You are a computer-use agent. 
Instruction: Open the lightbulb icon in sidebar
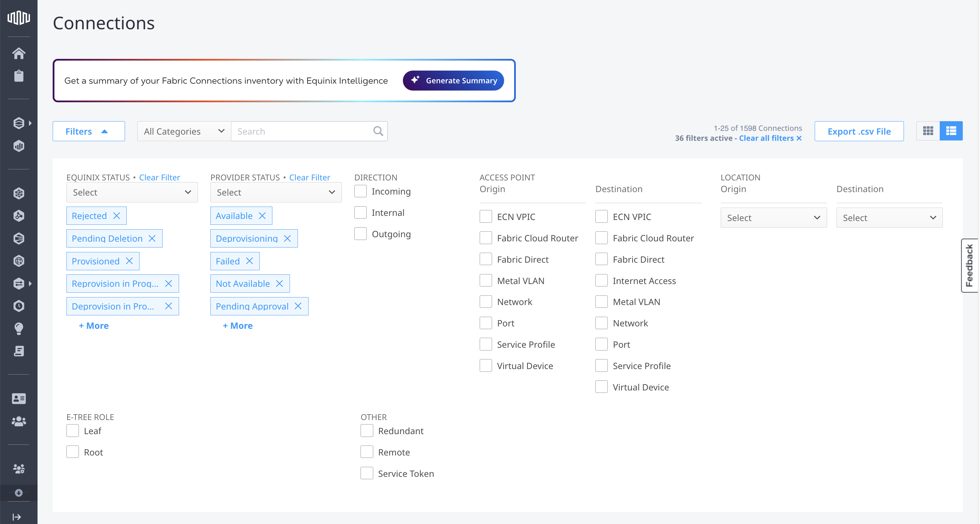tap(19, 328)
